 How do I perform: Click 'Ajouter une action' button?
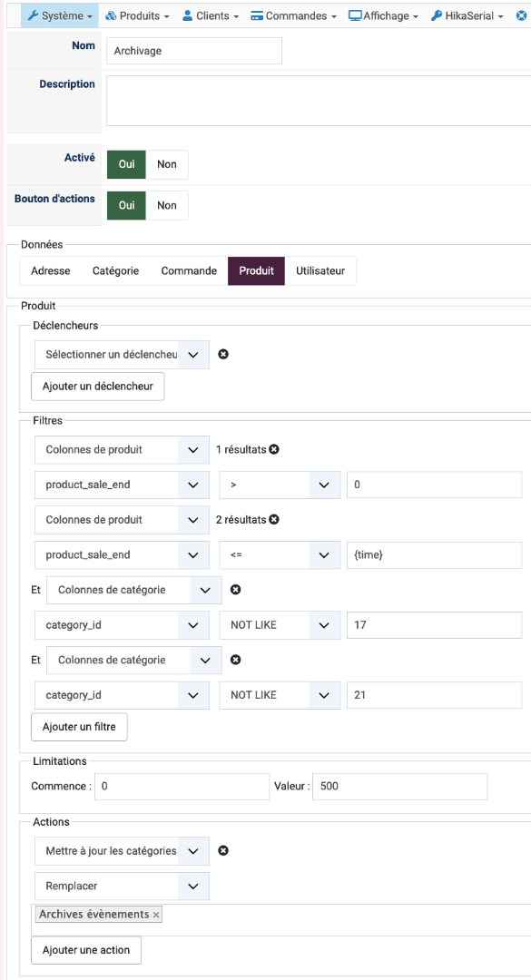click(86, 950)
